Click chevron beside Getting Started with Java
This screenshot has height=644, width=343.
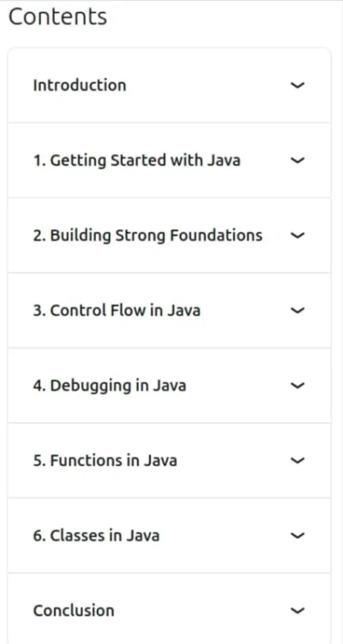point(298,160)
